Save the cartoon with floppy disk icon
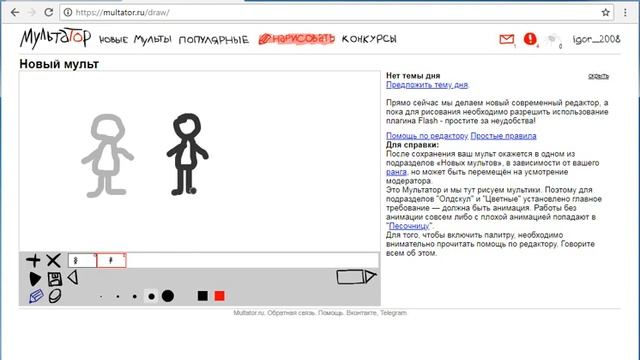 tap(55, 279)
